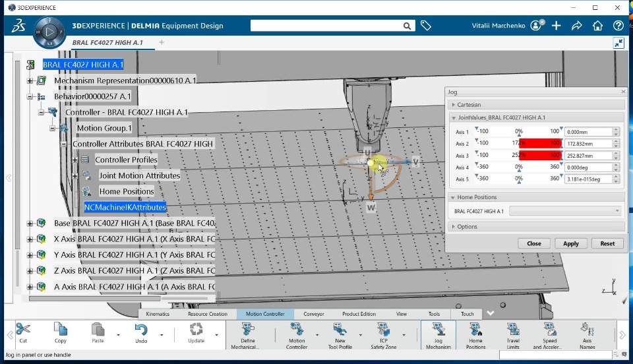The image size is (633, 364).
Task: Select New Tool Profile tool
Action: [x=340, y=335]
